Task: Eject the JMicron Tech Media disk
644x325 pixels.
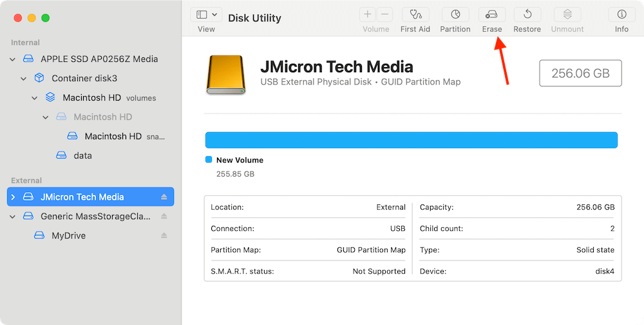Action: tap(164, 197)
